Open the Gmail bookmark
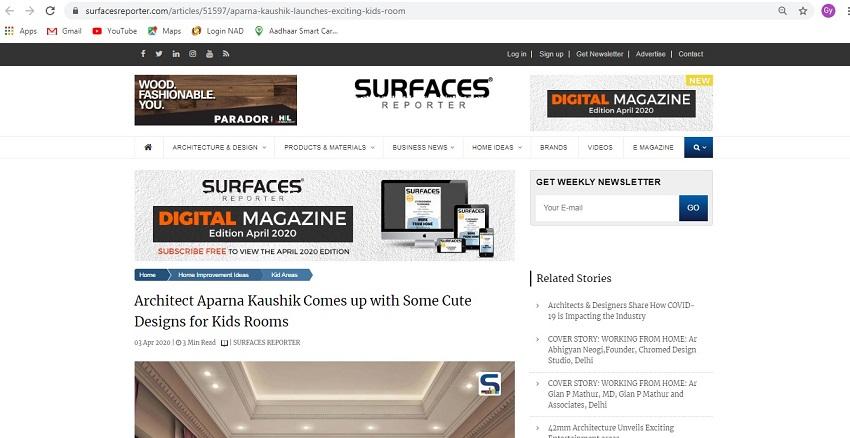Screen dimensions: 850x438 64,31
